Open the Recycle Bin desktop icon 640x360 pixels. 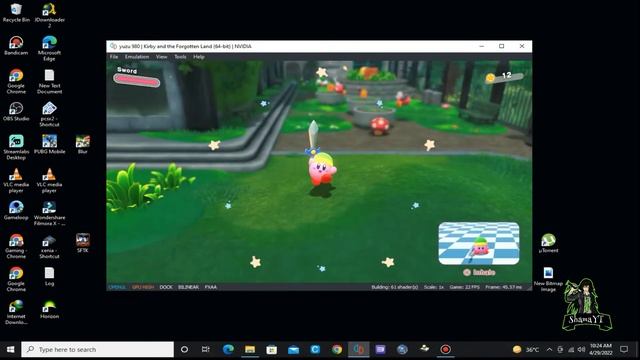(x=16, y=12)
